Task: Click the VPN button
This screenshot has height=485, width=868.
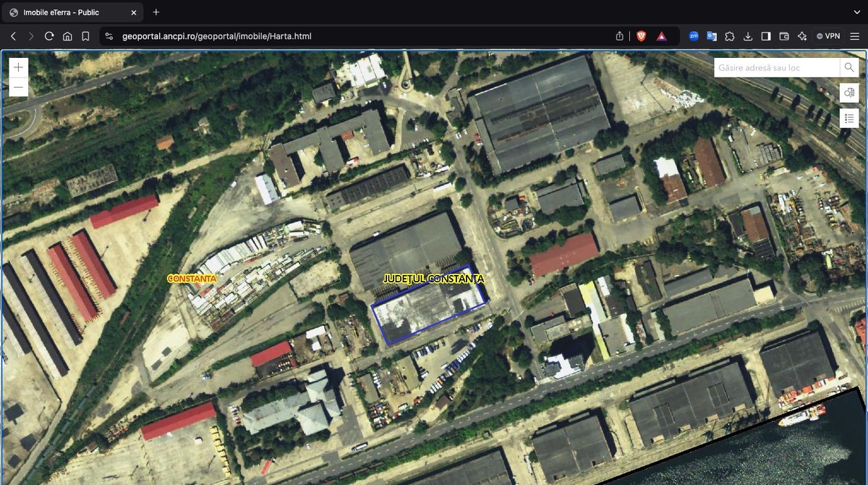Action: point(828,35)
